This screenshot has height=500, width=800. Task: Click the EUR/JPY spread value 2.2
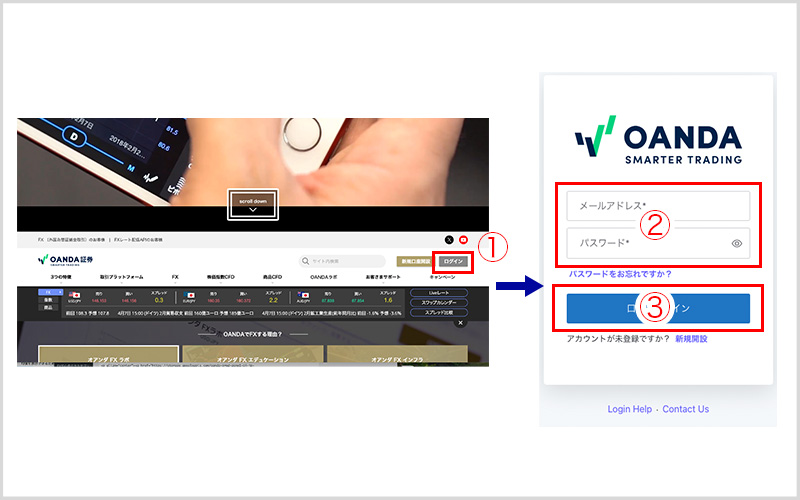[273, 300]
